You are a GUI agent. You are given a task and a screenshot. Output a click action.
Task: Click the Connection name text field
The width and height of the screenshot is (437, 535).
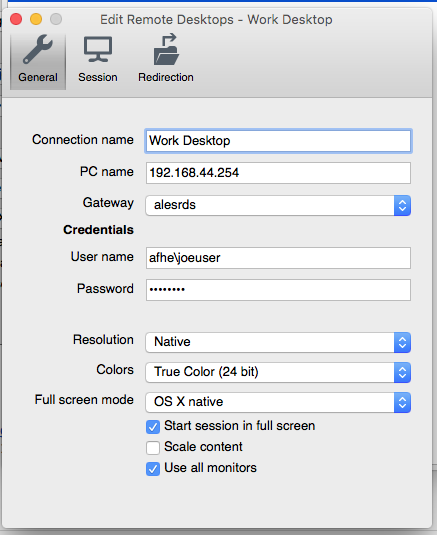[x=278, y=141]
